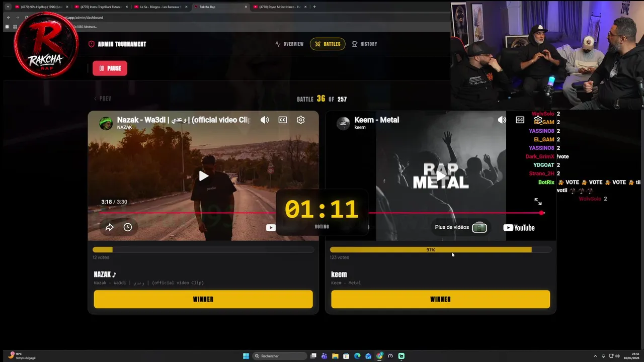Open Teams icon in the taskbar
644x362 pixels.
(324, 356)
